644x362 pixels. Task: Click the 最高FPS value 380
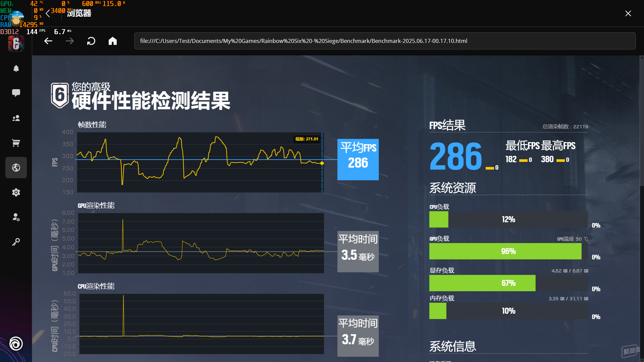[547, 159]
